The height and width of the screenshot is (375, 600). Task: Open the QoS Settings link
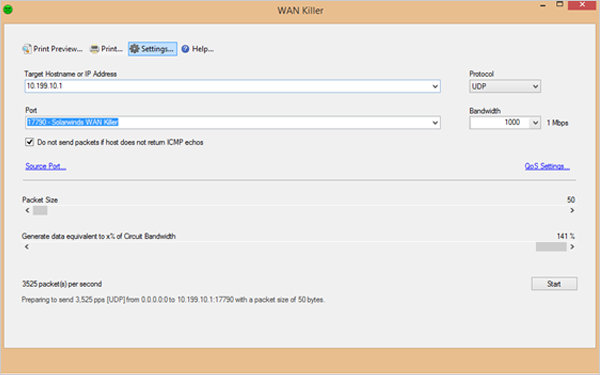tap(547, 166)
